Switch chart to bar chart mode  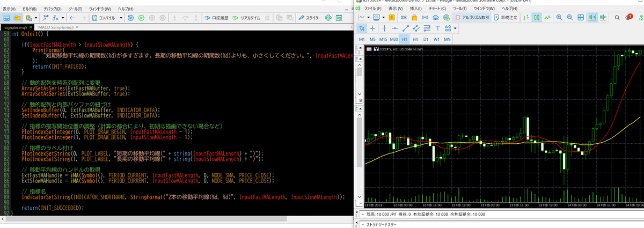coord(526,18)
